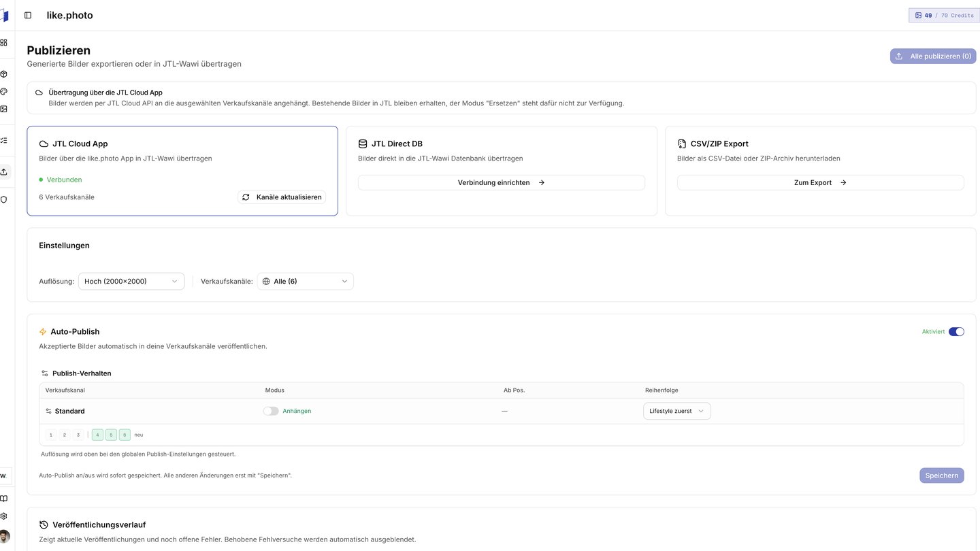980x551 pixels.
Task: Open the dashboard grid icon in sidebar
Action: click(3, 42)
